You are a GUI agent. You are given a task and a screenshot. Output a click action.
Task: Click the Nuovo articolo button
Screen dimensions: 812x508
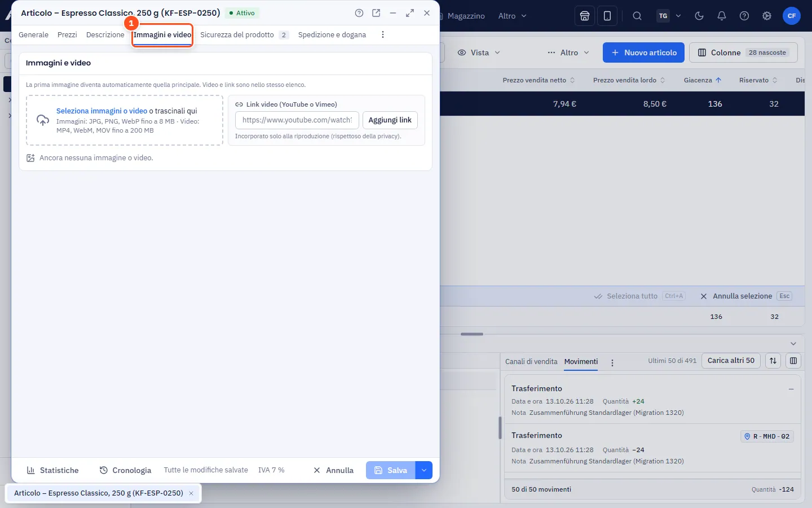coord(644,52)
